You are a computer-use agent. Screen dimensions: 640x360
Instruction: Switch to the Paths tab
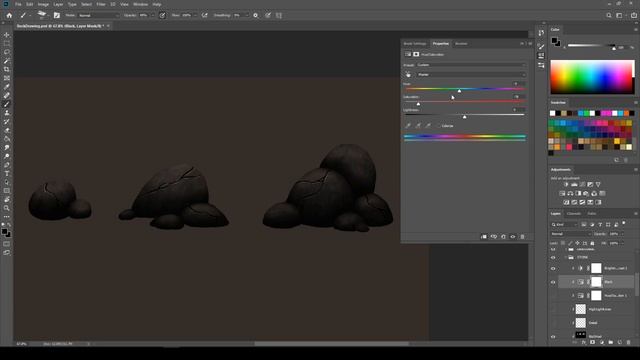pyautogui.click(x=592, y=213)
